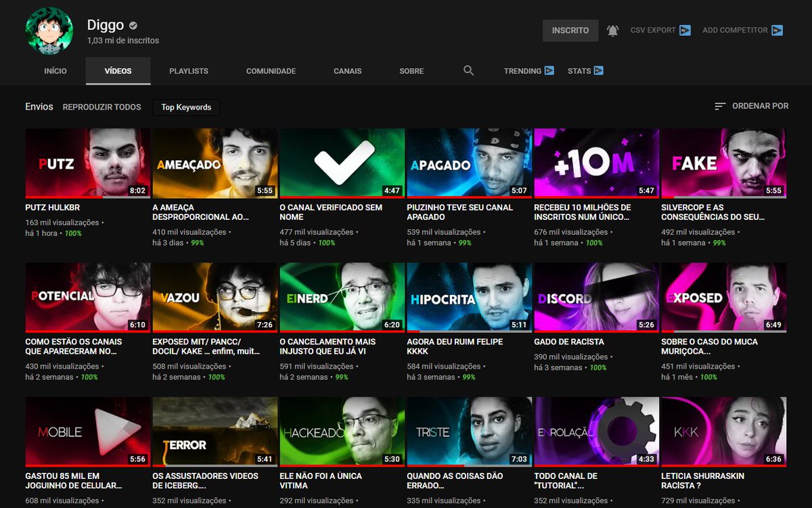The height and width of the screenshot is (508, 812).
Task: Open the TERROR video thumbnail
Action: (x=215, y=432)
